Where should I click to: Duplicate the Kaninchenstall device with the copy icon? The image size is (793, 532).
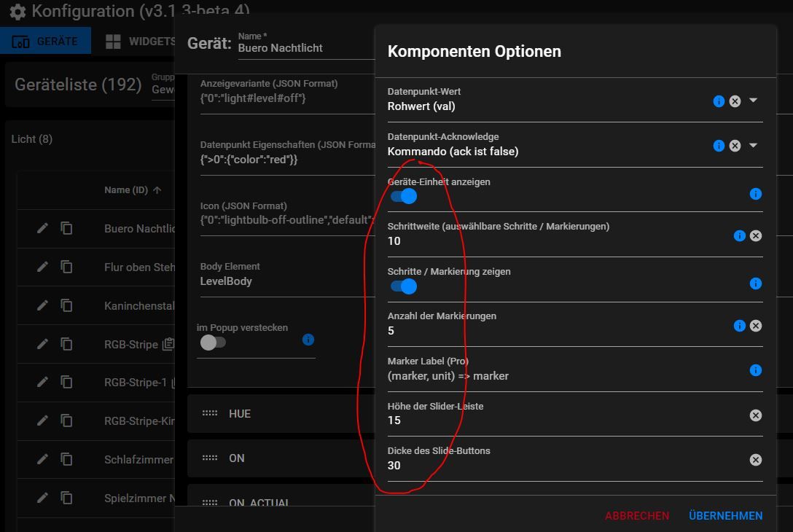(x=66, y=305)
